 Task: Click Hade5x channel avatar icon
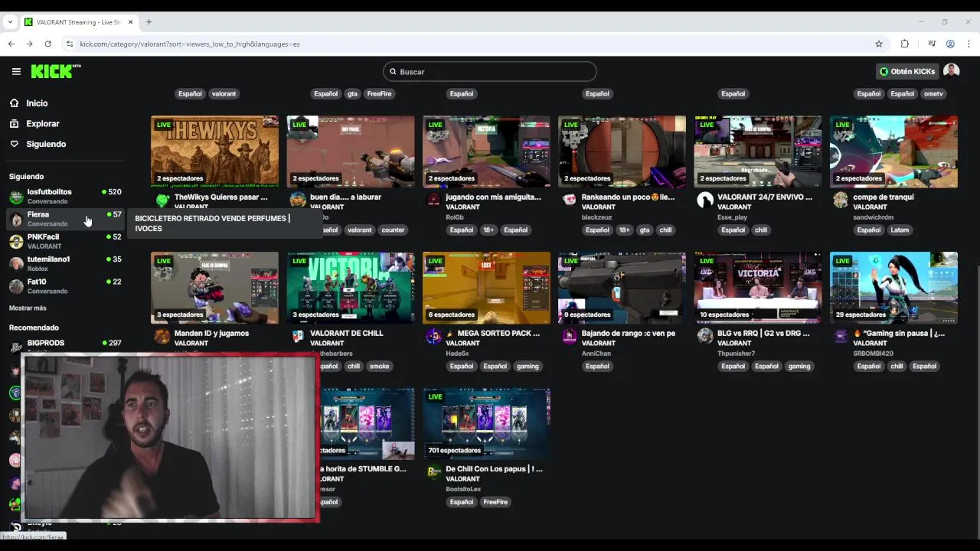433,337
